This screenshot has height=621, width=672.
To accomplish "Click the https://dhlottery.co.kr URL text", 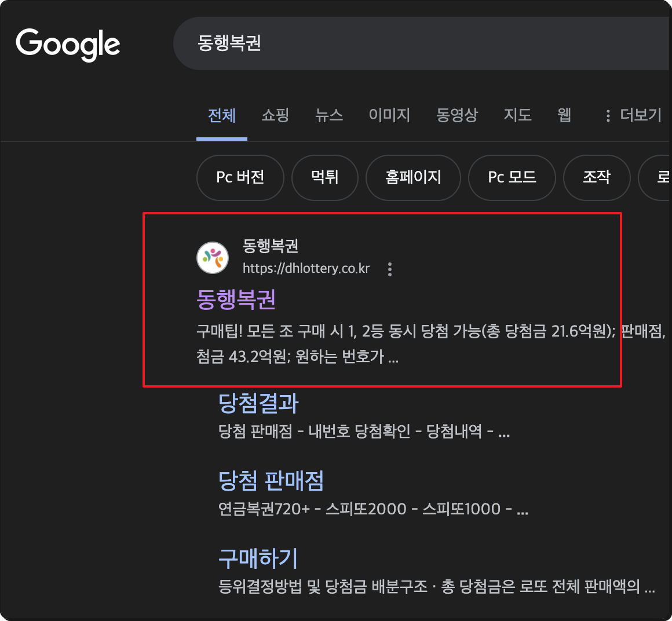I will tap(306, 269).
